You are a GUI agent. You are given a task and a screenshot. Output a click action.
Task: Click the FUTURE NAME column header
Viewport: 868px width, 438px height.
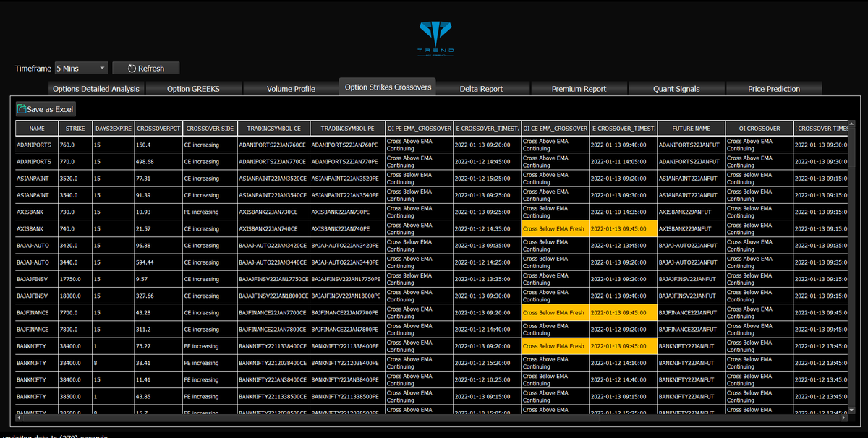point(692,129)
